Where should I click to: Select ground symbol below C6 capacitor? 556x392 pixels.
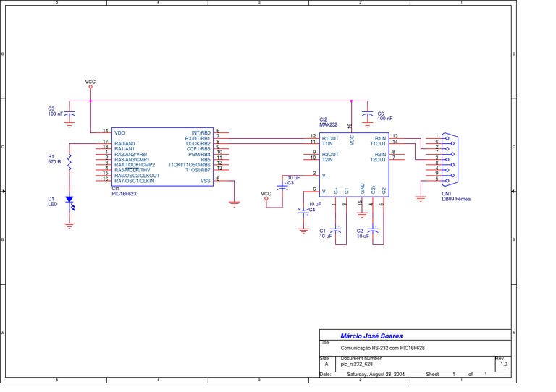click(367, 124)
